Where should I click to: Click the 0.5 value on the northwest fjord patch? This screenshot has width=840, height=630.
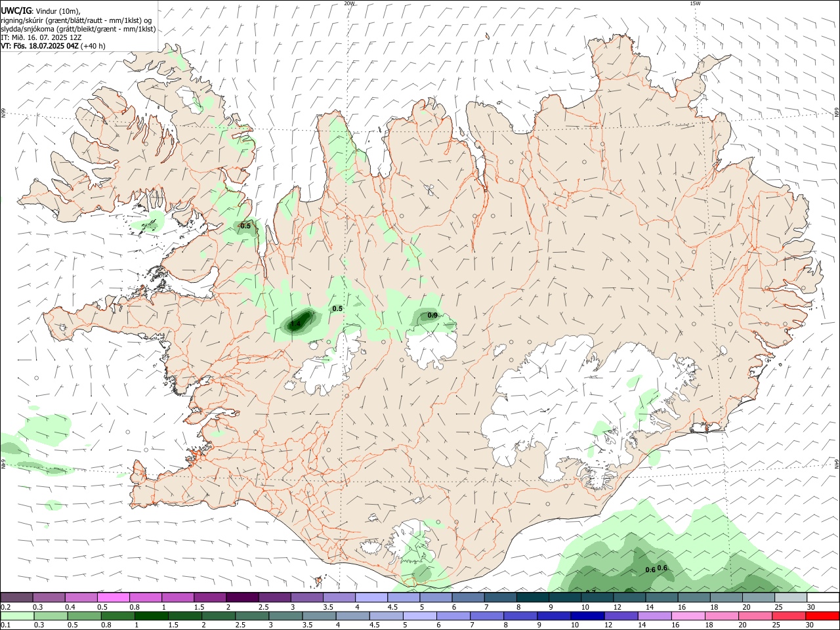(x=245, y=226)
